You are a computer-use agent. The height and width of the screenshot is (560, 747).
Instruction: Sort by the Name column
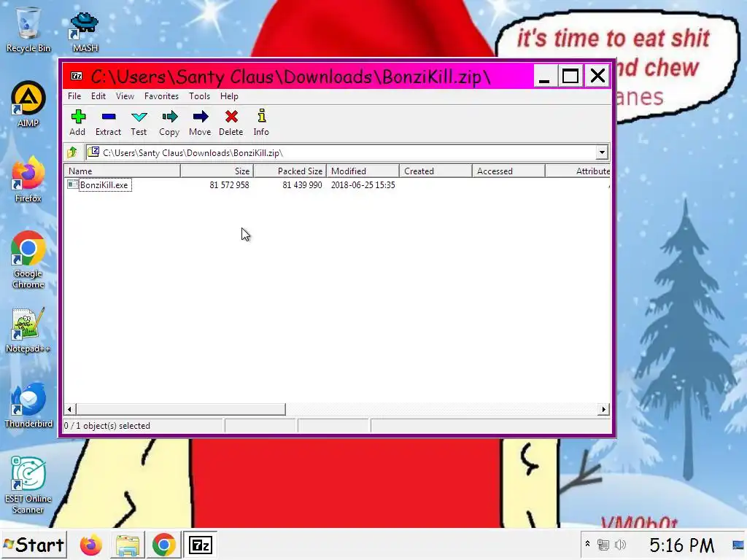click(122, 171)
